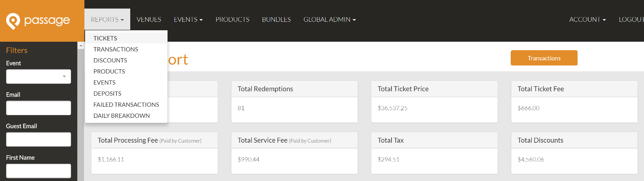Click the Total Redemptions heading
This screenshot has height=181, width=644.
[x=265, y=89]
